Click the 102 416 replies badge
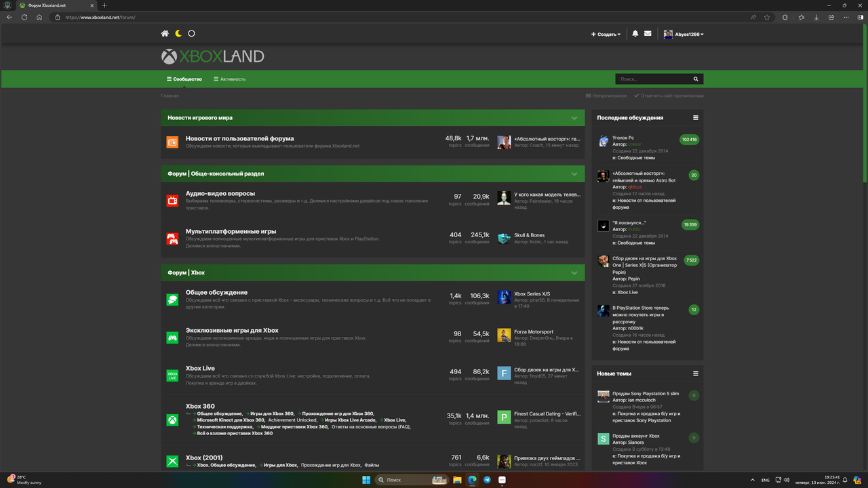This screenshot has height=488, width=868. 690,140
